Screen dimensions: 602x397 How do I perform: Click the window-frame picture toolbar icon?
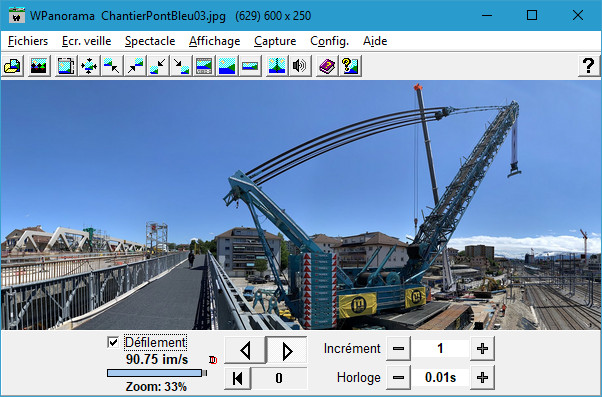tap(66, 66)
